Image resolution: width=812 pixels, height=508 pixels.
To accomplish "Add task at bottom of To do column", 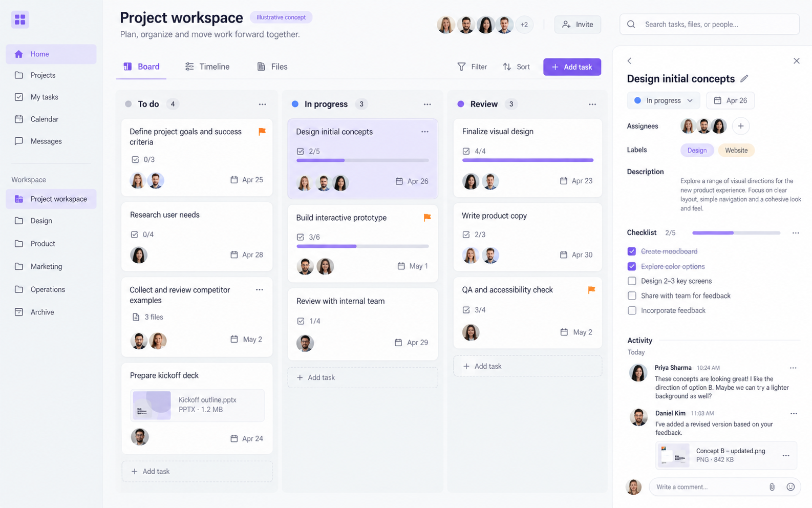I will point(197,471).
